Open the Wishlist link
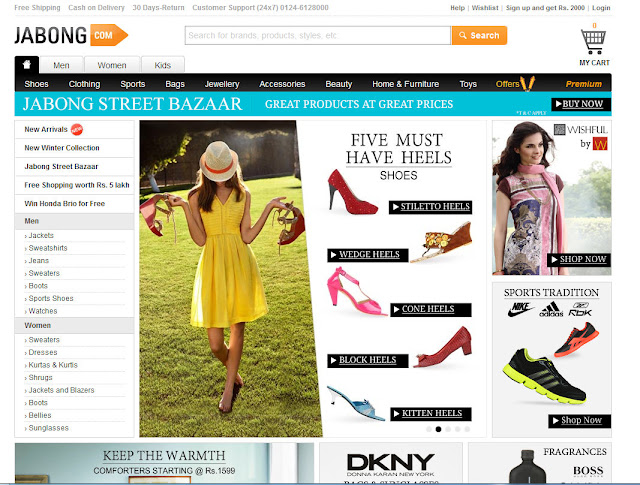The width and height of the screenshot is (640, 485). coord(485,8)
